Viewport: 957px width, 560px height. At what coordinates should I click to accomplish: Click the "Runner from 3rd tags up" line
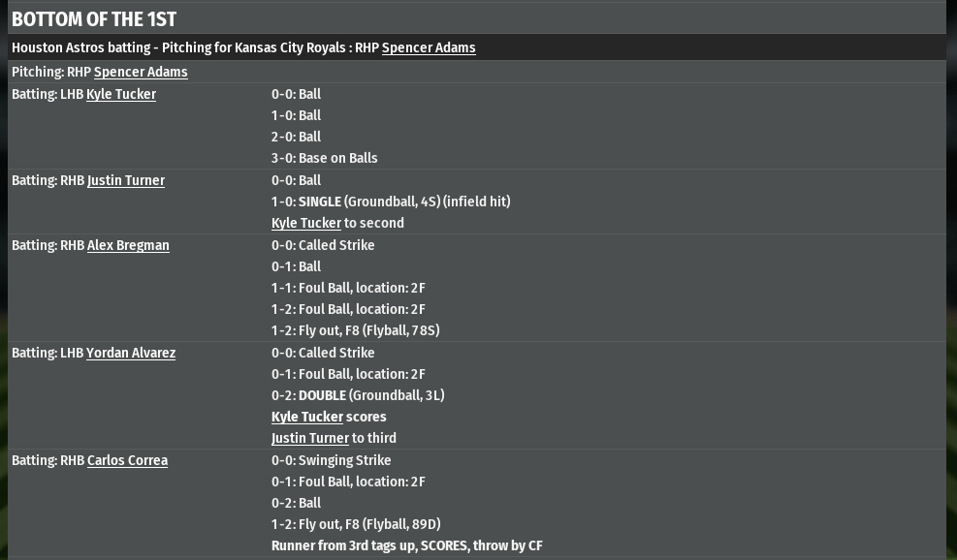[x=406, y=545]
